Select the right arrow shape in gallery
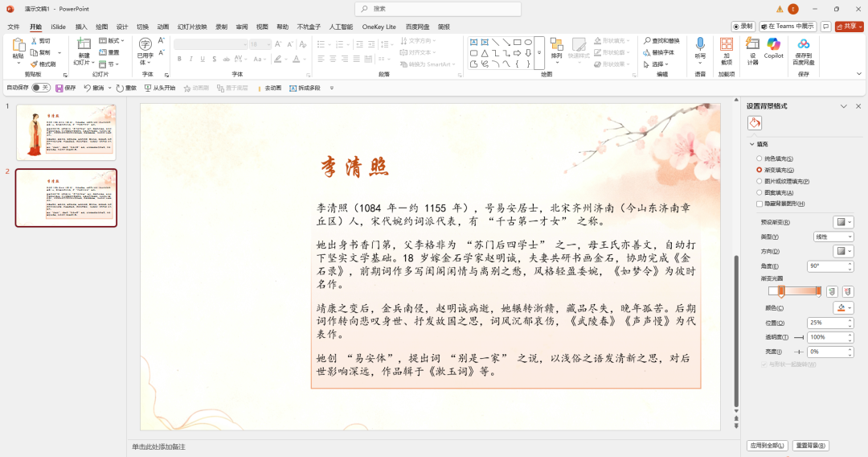Image resolution: width=868 pixels, height=457 pixels. tap(517, 53)
